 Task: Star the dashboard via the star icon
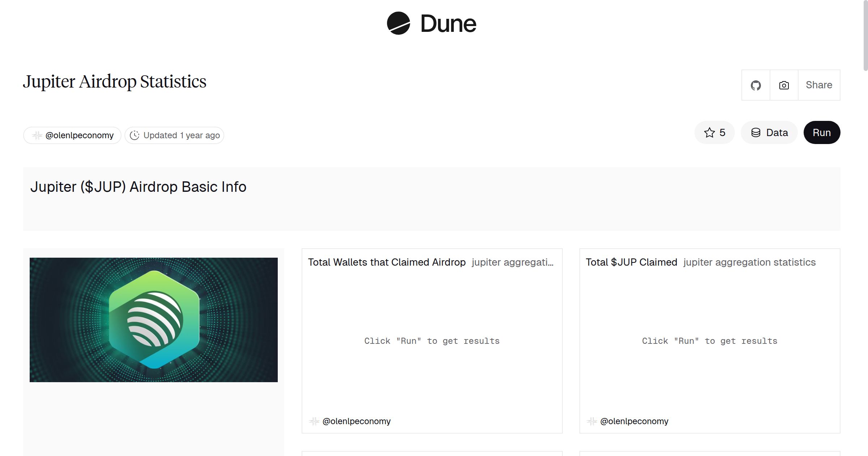click(710, 132)
